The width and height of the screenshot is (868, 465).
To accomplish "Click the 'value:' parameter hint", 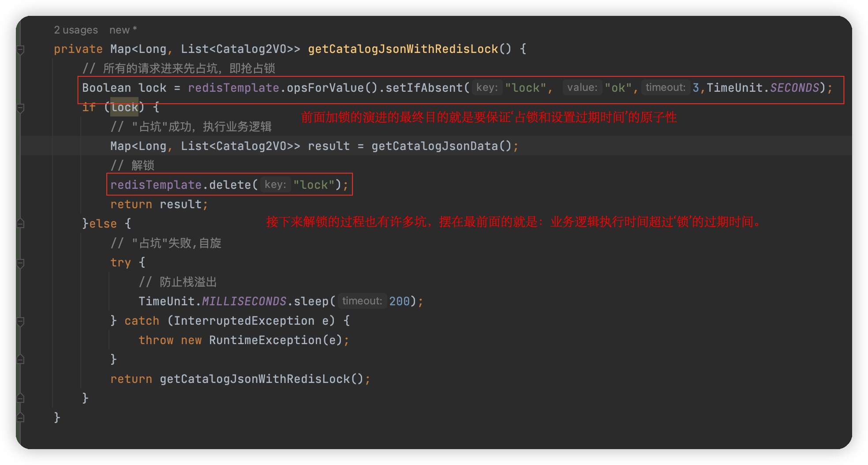I will (582, 87).
